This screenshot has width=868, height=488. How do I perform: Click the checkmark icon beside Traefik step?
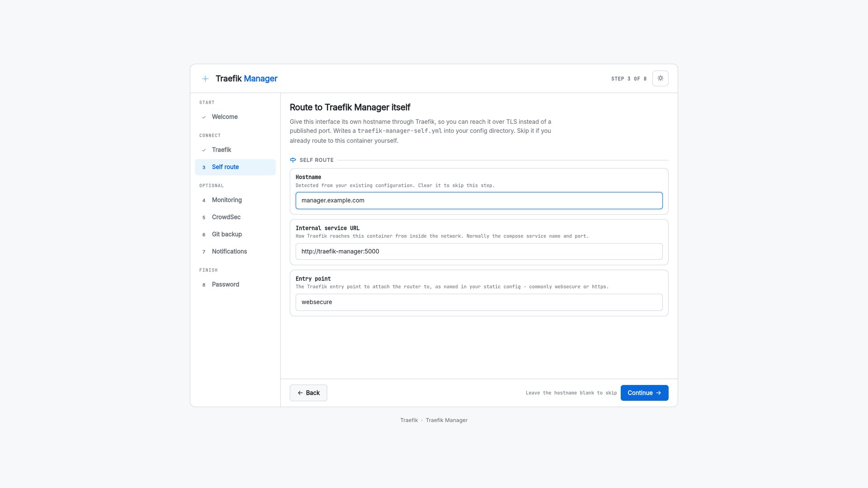204,150
